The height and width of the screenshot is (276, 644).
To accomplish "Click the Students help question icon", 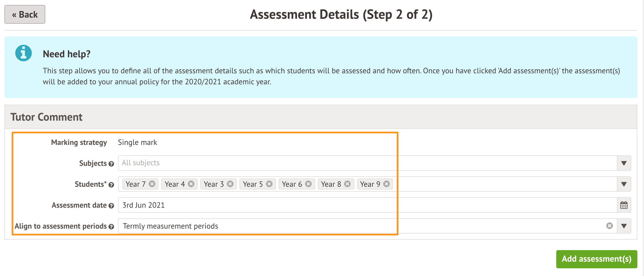I will [111, 185].
